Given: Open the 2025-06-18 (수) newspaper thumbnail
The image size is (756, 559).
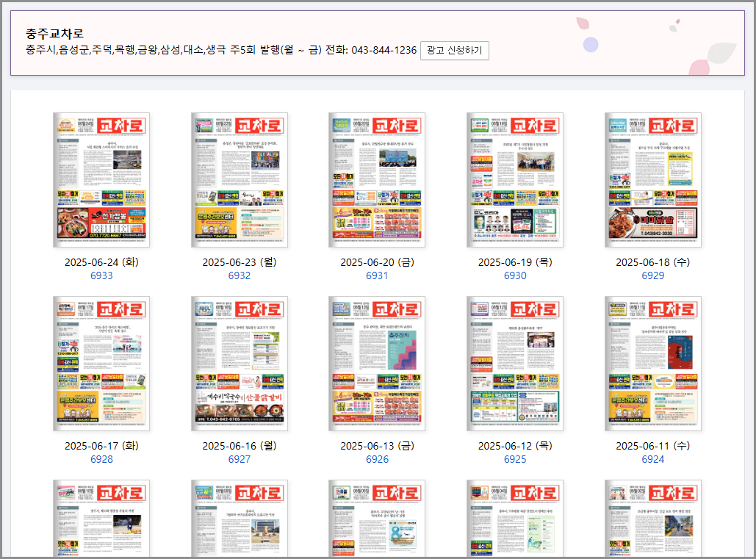Looking at the screenshot, I should coord(652,180).
